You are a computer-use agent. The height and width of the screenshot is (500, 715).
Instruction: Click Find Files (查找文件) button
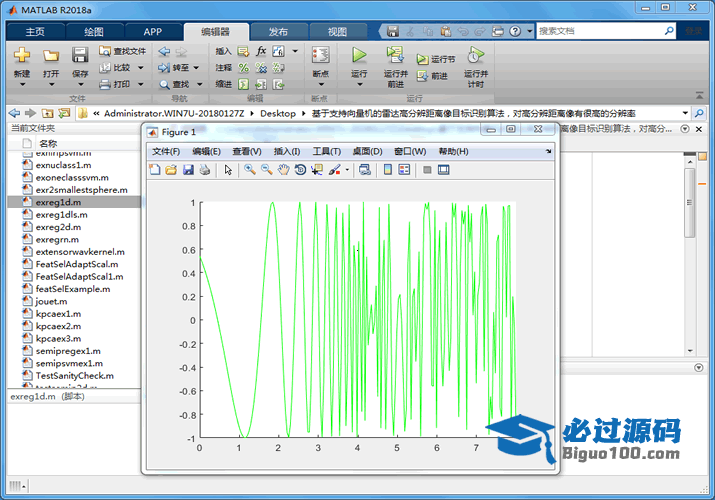[x=123, y=51]
